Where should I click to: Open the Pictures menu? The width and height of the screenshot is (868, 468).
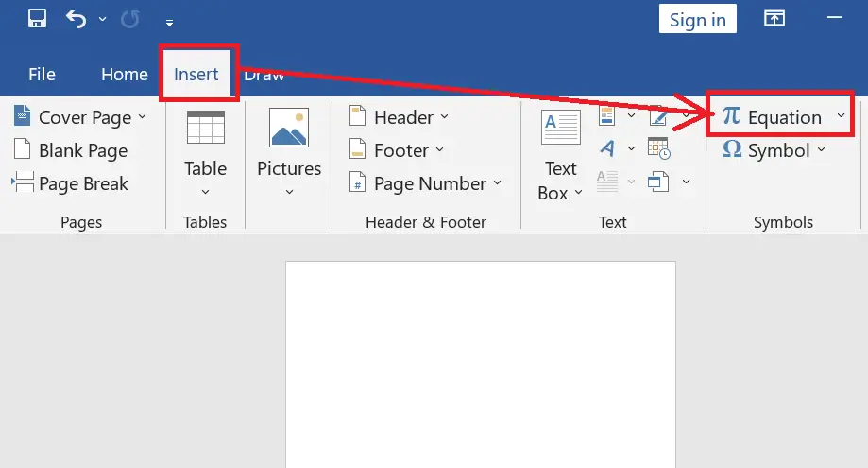289,153
